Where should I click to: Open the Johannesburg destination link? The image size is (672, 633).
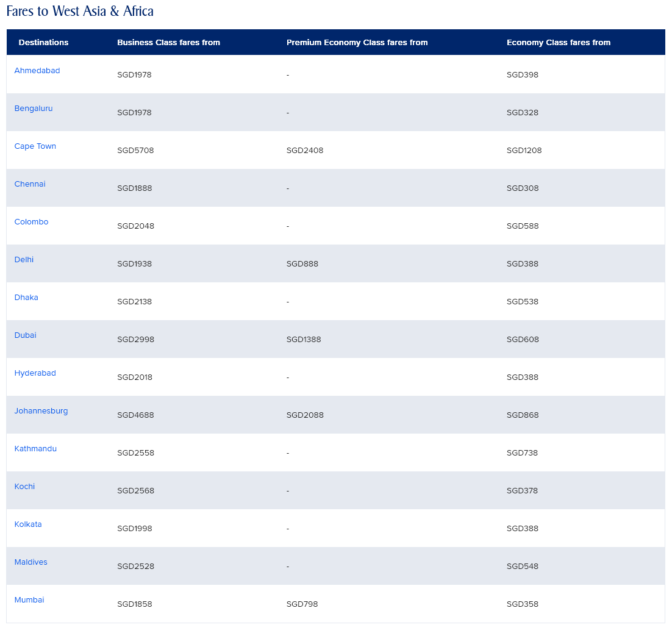41,411
